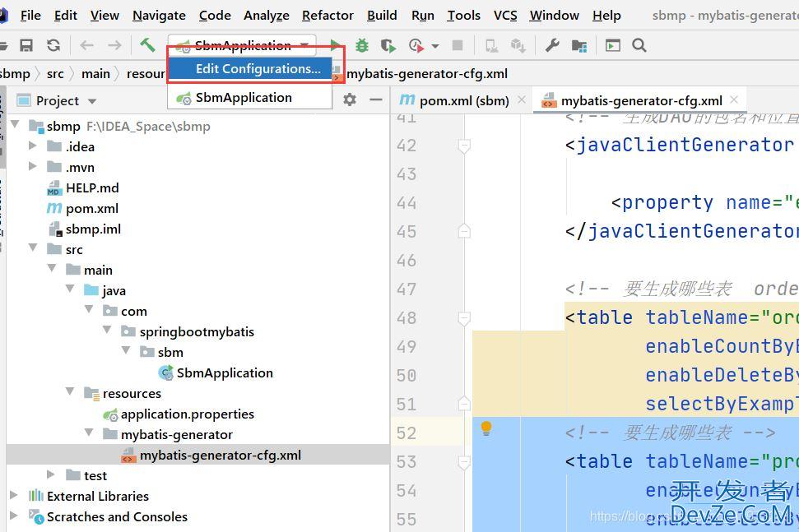This screenshot has width=799, height=532.
Task: Navigate back with the left arrow icon
Action: click(86, 45)
